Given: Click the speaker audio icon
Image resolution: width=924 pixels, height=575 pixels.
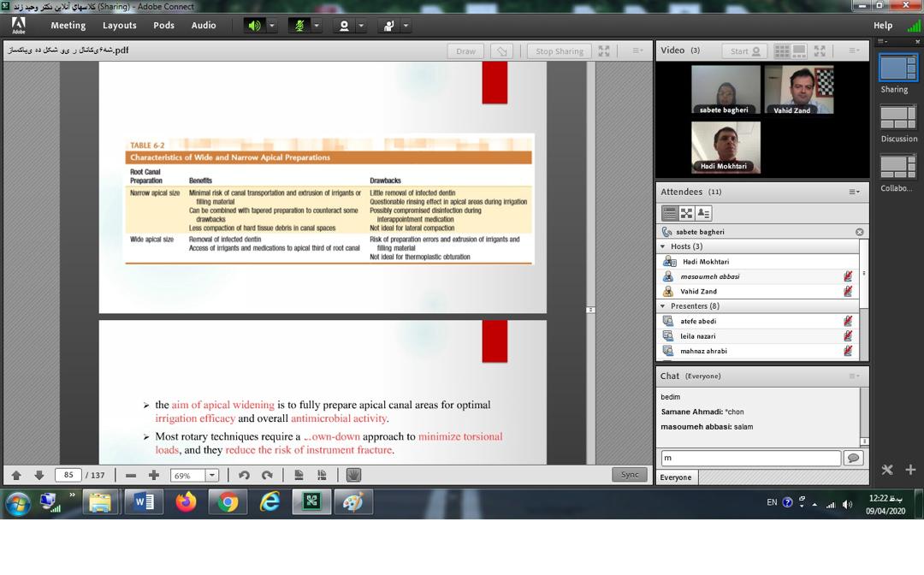Looking at the screenshot, I should click(x=254, y=26).
